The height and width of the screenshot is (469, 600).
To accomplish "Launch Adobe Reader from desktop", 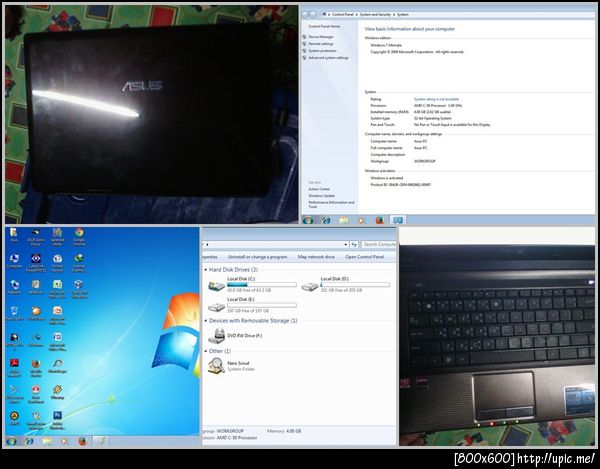I will 14,368.
